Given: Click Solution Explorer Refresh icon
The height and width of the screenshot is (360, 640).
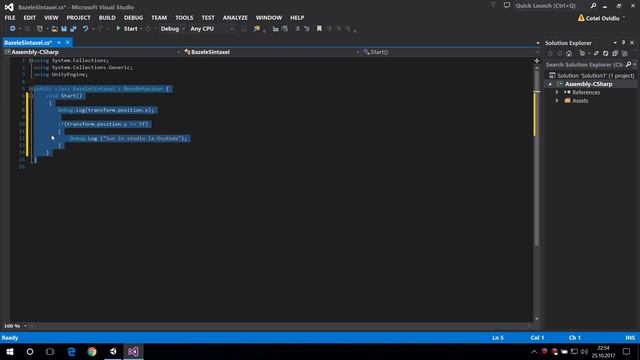Looking at the screenshot, I should coord(606,53).
